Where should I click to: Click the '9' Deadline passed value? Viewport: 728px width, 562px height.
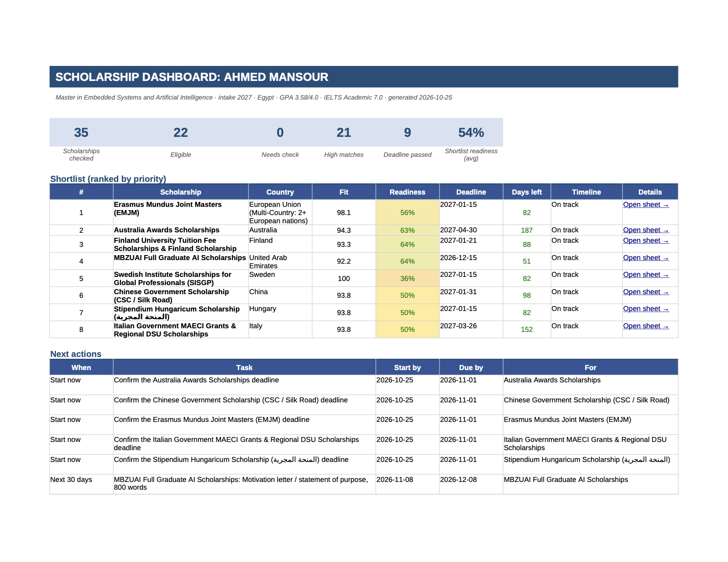tap(408, 132)
